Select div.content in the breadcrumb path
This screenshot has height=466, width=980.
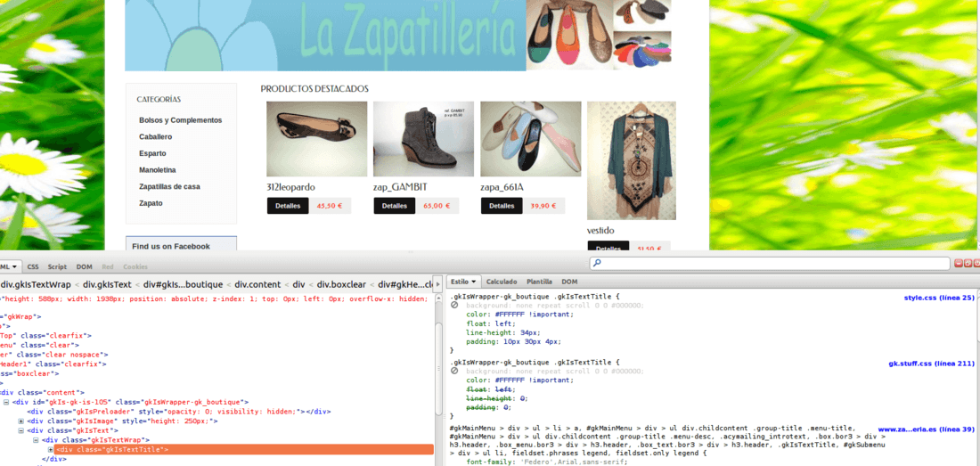tap(256, 285)
